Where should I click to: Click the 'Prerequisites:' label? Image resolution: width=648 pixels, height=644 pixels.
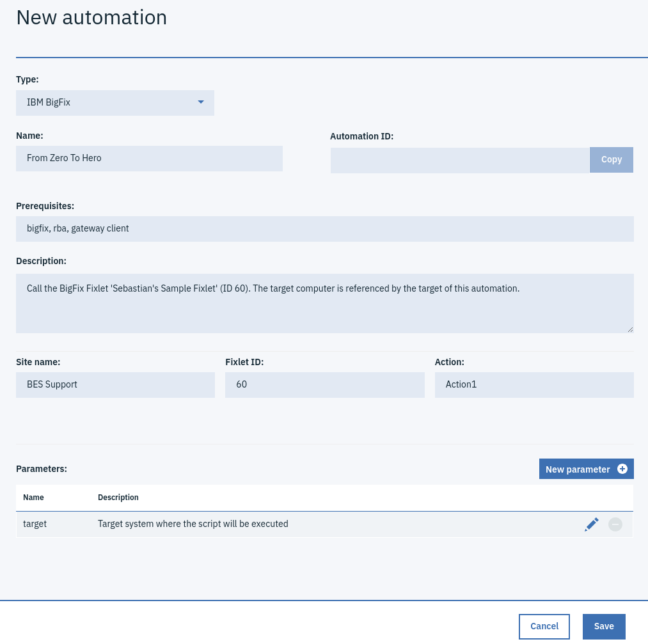point(45,206)
